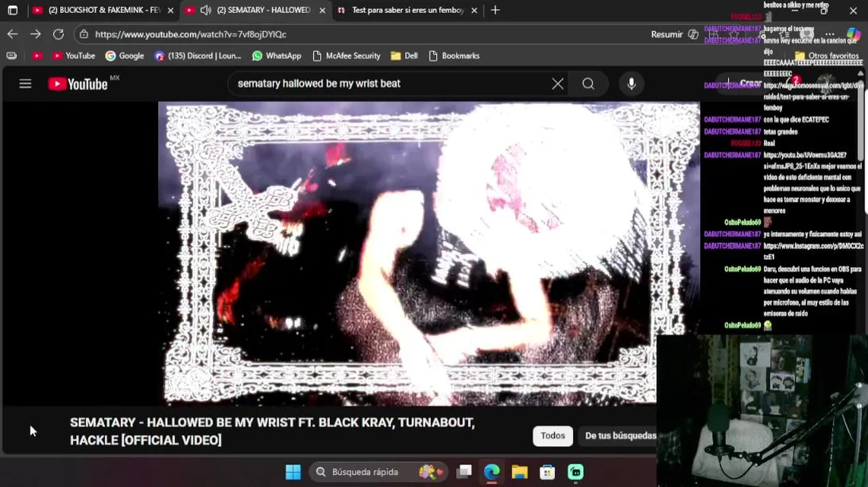Image resolution: width=868 pixels, height=487 pixels.
Task: Open the McAfee Security bookmark
Action: [x=346, y=55]
